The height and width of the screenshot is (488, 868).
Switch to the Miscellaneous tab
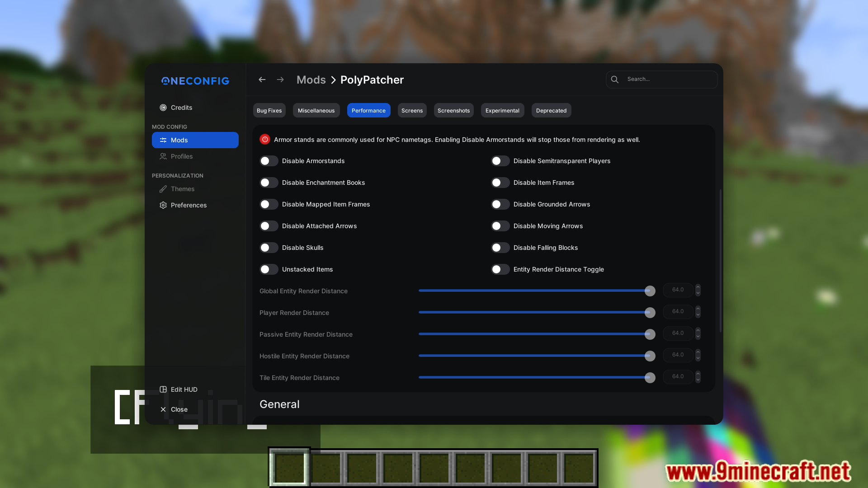[316, 110]
